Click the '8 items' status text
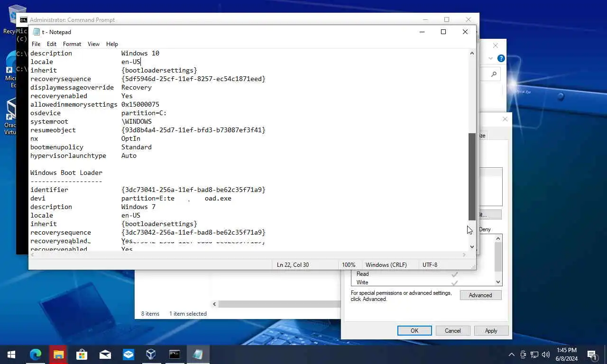Viewport: 607px width, 364px height. pos(150,314)
